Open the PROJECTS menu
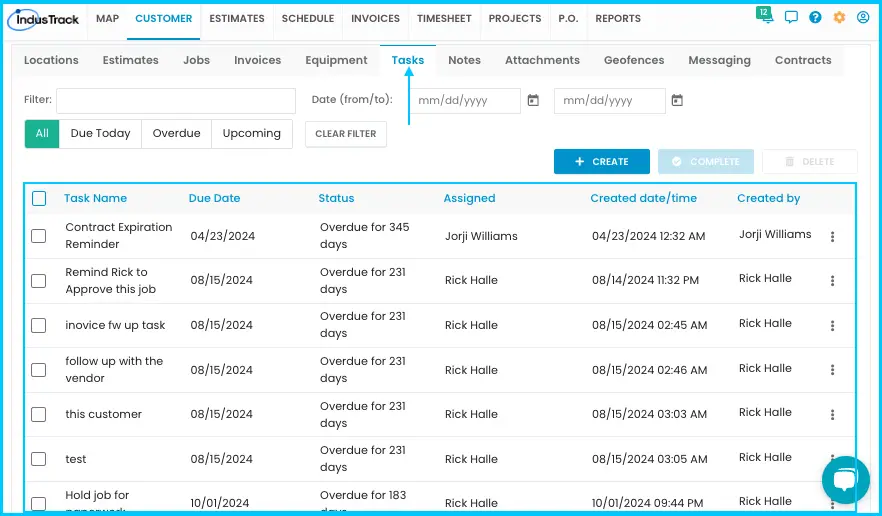This screenshot has height=516, width=882. [x=515, y=19]
